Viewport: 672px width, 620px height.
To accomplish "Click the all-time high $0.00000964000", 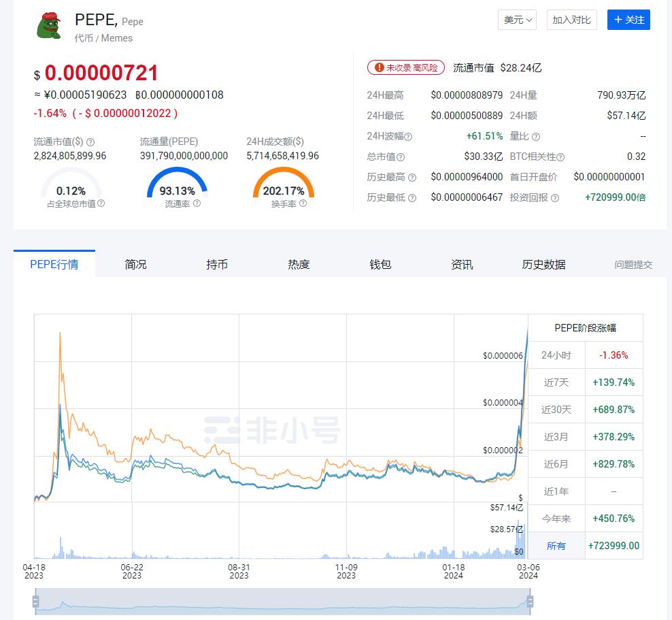I will pyautogui.click(x=467, y=177).
